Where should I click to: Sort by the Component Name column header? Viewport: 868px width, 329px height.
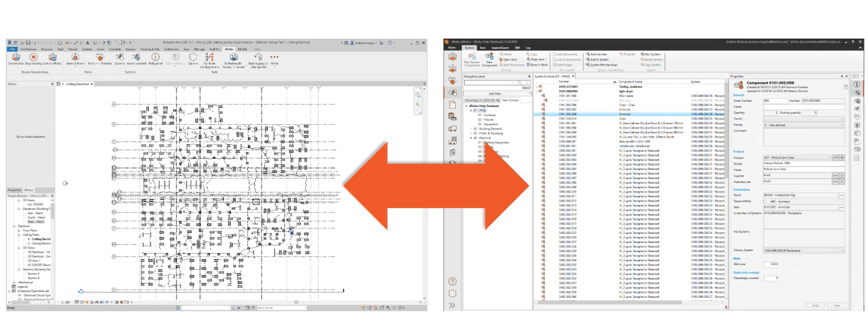click(630, 82)
